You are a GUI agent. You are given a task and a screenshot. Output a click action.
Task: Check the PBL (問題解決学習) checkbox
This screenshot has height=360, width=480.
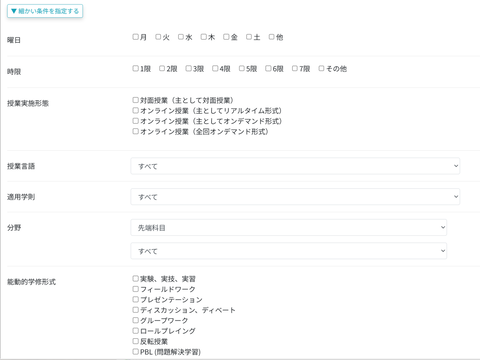tap(135, 351)
